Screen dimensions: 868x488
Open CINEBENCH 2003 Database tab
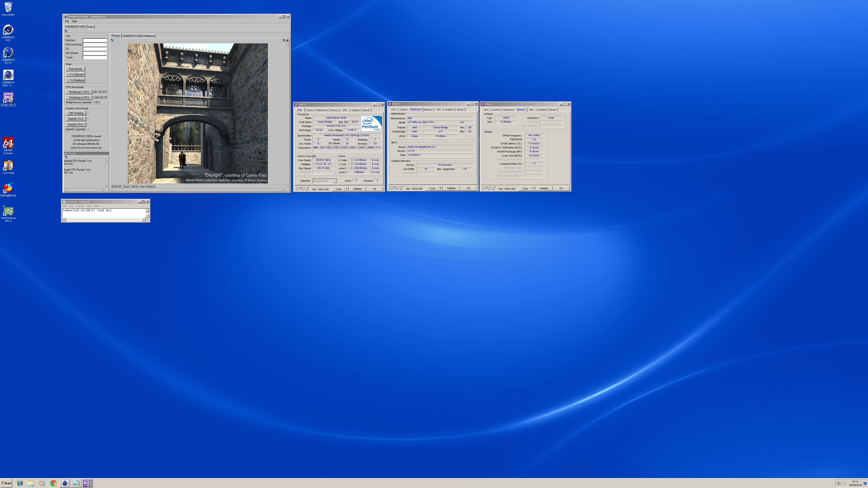pyautogui.click(x=139, y=36)
